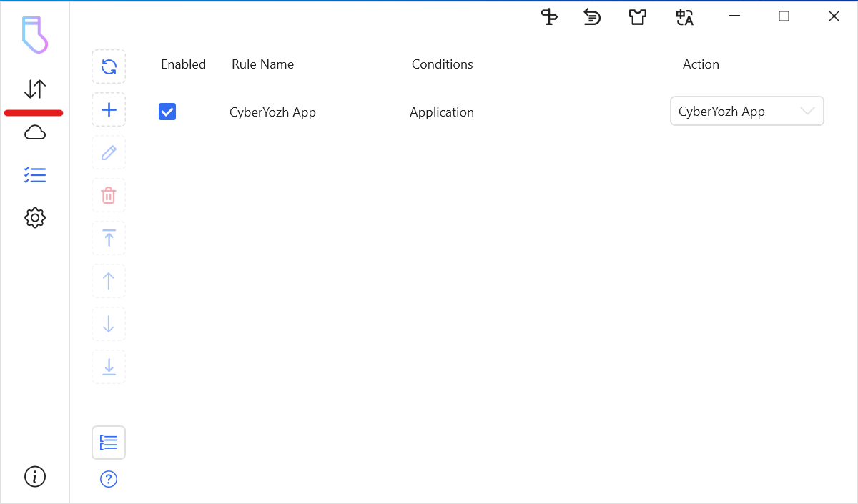Switch language with translate icon
Viewport: 858px width, 504px height.
point(684,17)
